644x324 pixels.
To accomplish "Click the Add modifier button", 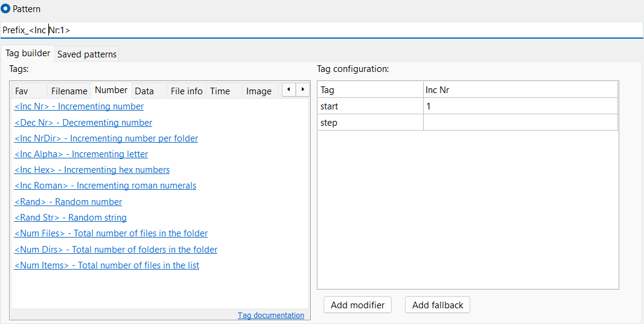I will (358, 305).
